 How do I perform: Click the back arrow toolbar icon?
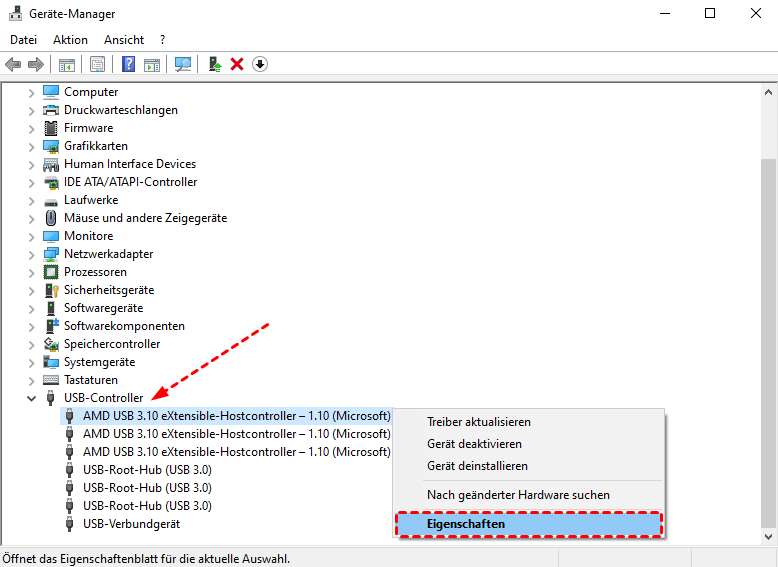[13, 64]
